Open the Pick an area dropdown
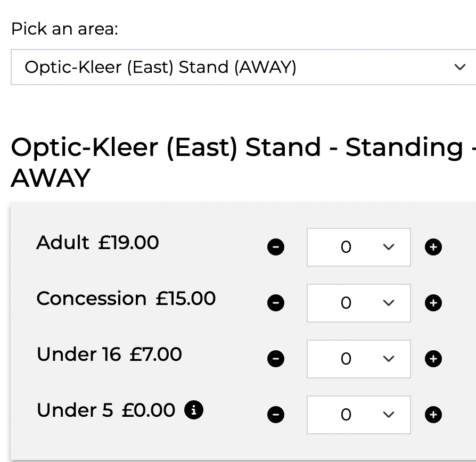Screen dimensions: 476x462 point(243,67)
